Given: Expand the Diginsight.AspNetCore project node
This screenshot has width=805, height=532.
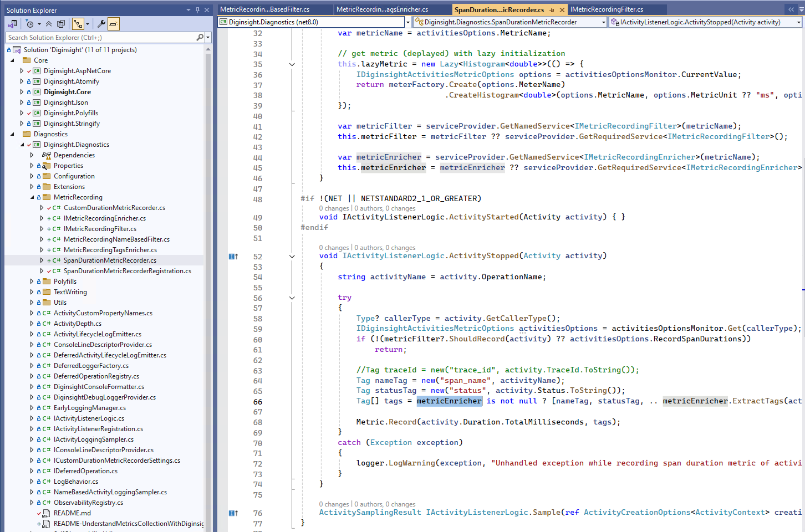Looking at the screenshot, I should point(22,71).
